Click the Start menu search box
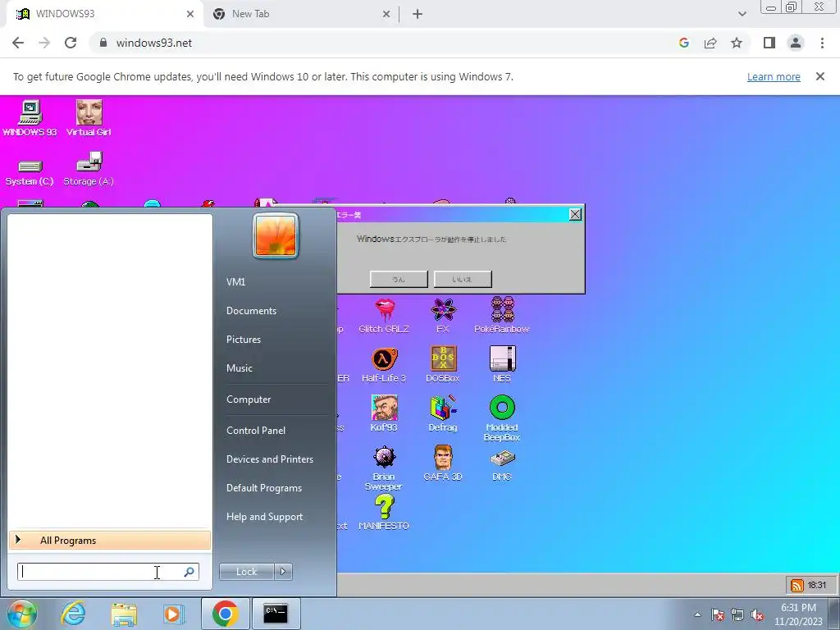840x630 pixels. (x=108, y=572)
